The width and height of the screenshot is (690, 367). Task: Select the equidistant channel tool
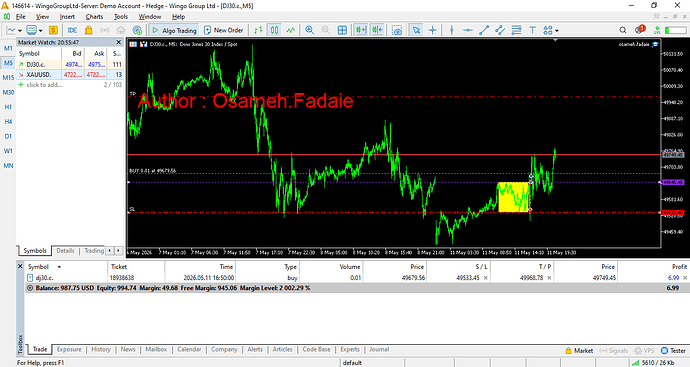(500, 30)
